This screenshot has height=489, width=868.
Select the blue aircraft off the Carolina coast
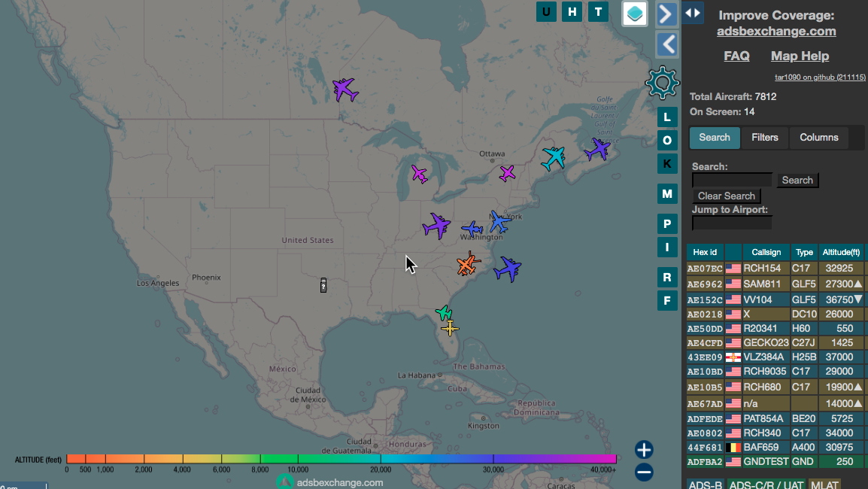[x=508, y=269]
